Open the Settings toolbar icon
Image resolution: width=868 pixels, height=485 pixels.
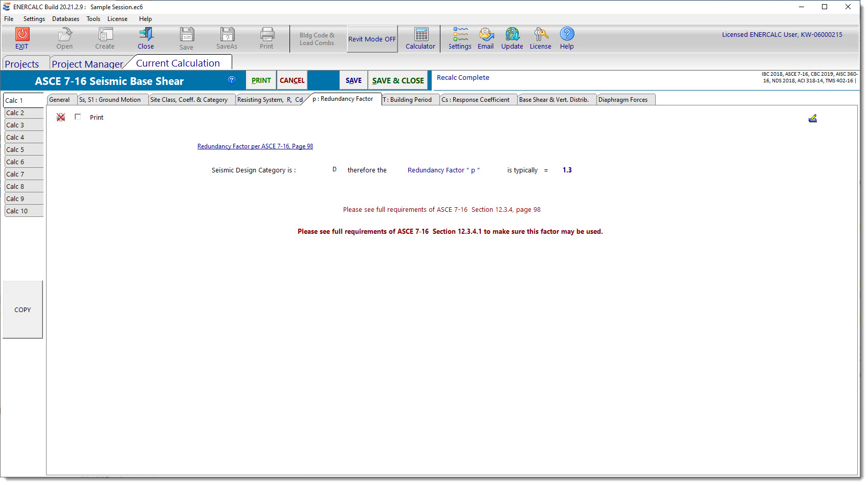[460, 34]
